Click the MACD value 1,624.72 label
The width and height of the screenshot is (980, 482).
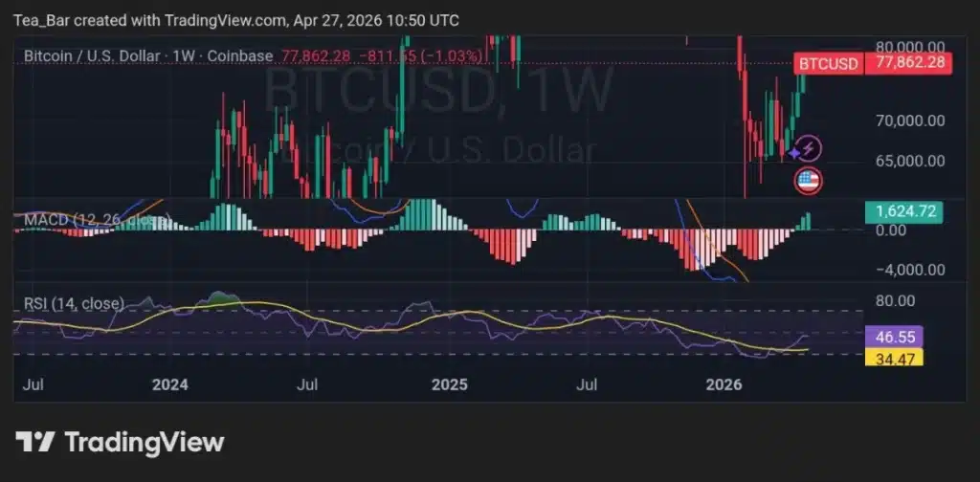905,212
